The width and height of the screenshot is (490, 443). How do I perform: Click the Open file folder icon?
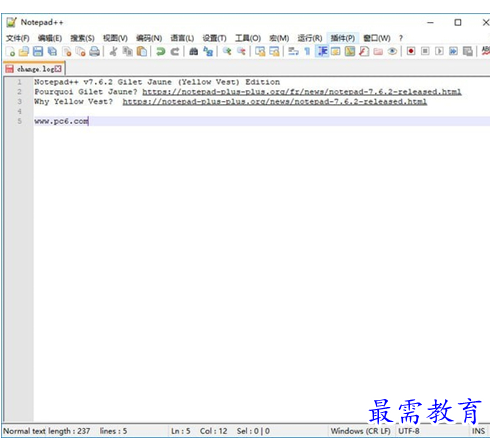24,51
